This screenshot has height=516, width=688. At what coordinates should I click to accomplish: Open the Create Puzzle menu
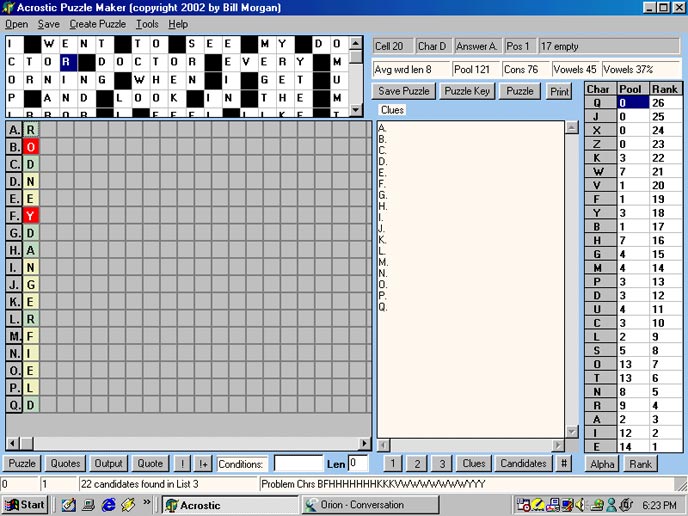[x=97, y=23]
